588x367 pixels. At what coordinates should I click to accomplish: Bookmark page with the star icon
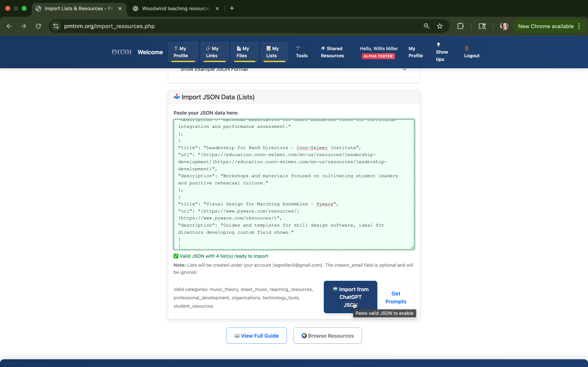440,26
